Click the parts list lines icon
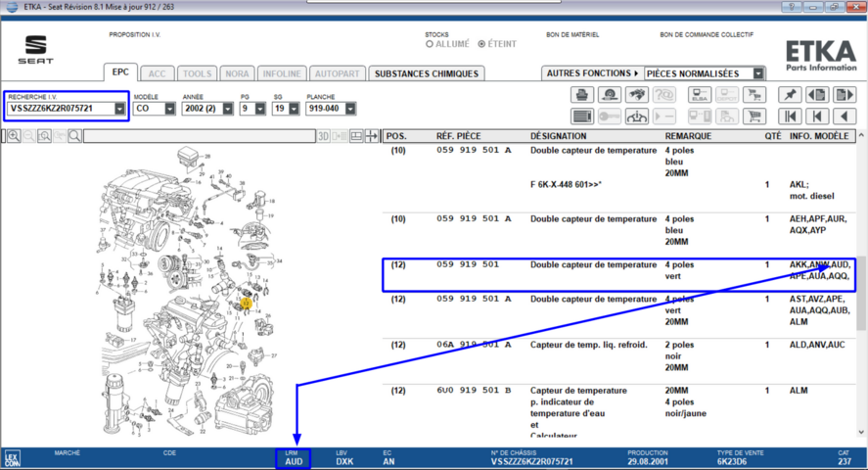This screenshot has height=470, width=868. point(582,117)
